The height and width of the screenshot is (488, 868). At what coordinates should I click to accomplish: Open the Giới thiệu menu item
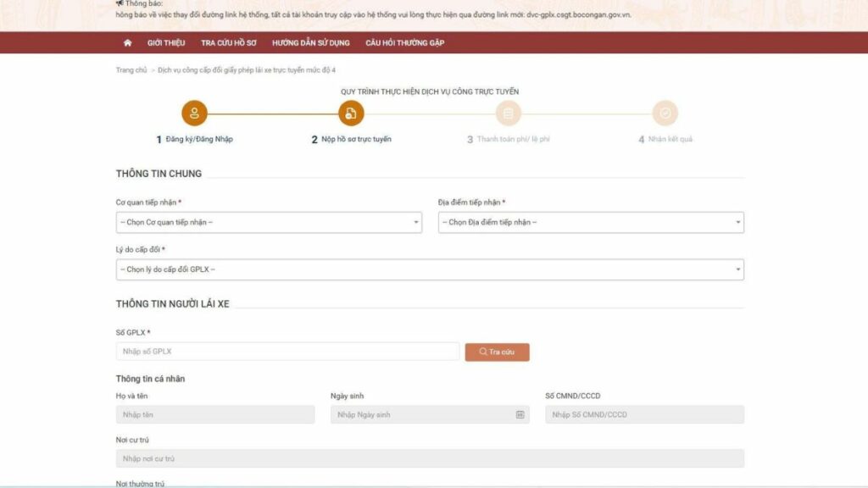(166, 42)
